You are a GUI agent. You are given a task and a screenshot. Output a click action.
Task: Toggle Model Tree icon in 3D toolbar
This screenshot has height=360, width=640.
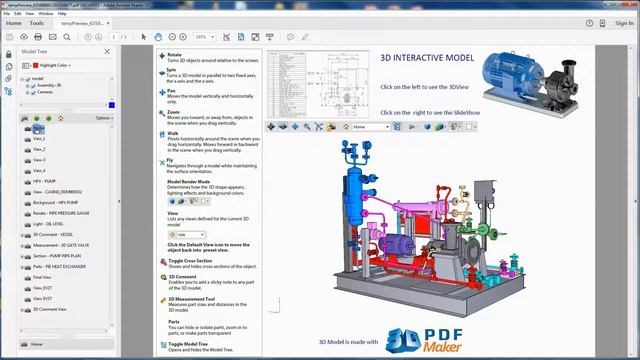click(397, 127)
